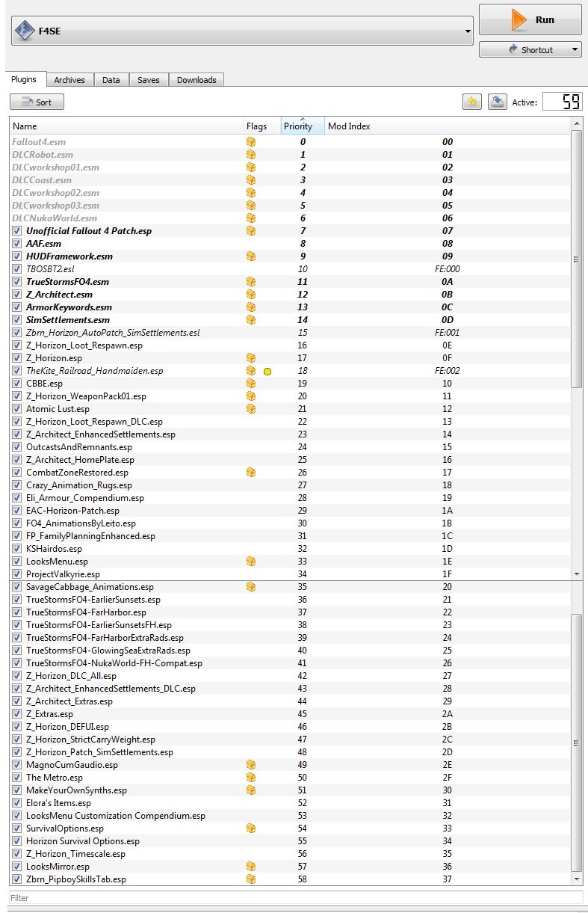This screenshot has height=913, width=588.
Task: Uncheck Unofficial Fallout 4 Patch.esp
Action: (x=17, y=231)
